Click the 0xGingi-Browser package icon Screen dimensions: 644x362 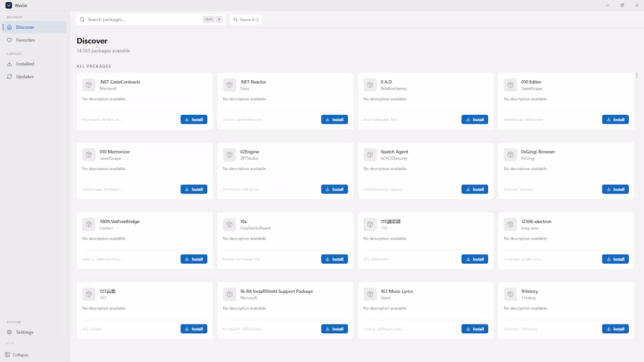point(511,155)
